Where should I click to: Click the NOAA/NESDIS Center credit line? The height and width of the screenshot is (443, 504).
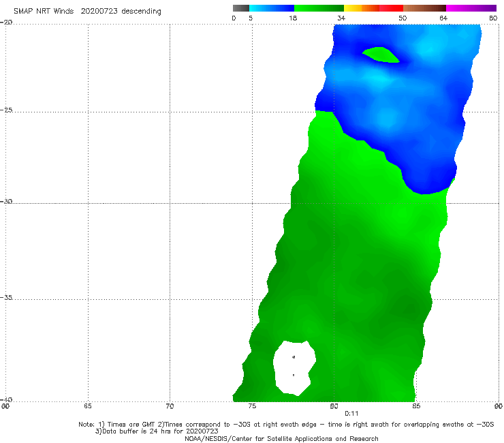281,438
